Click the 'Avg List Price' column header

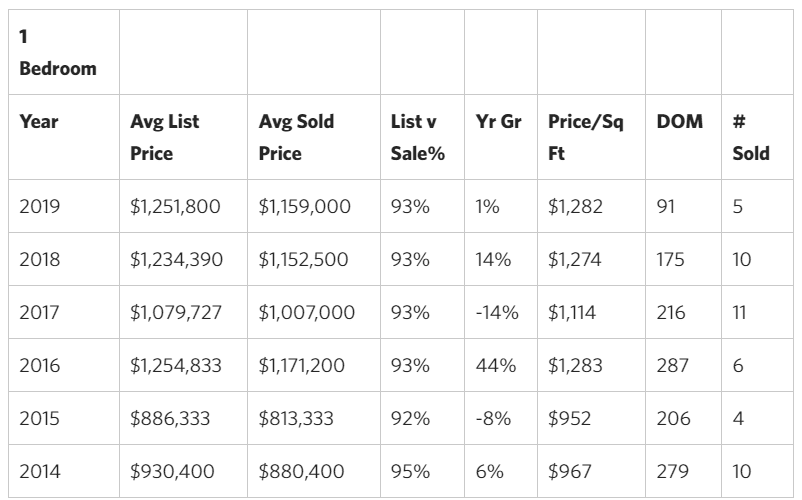point(165,138)
